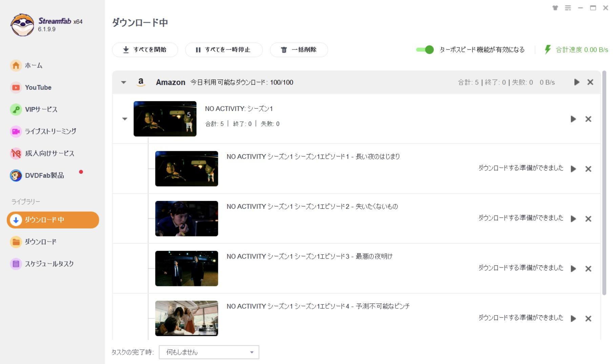The width and height of the screenshot is (614, 364).
Task: Click the red notification dot by DVDFab製品
Action: 81,172
